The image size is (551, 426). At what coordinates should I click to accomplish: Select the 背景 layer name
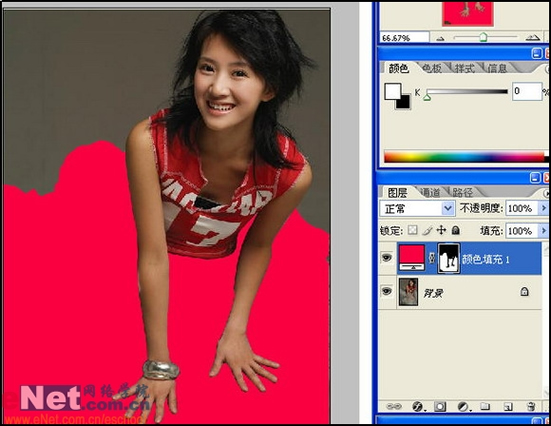433,293
